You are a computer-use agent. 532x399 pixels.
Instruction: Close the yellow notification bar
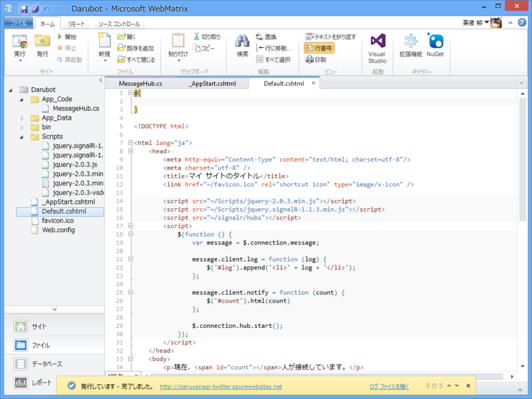click(x=468, y=386)
